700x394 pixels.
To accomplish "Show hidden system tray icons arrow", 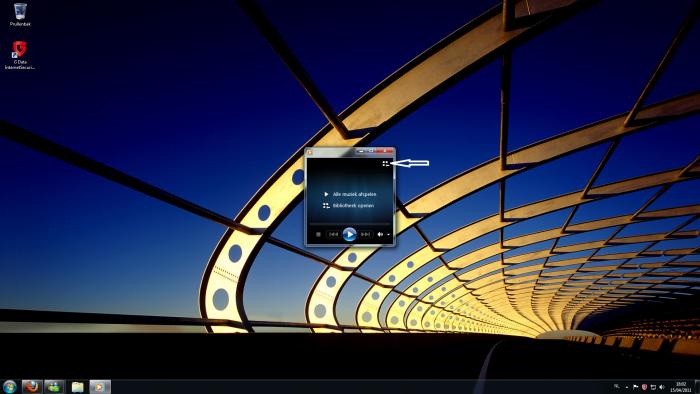I will [x=626, y=387].
